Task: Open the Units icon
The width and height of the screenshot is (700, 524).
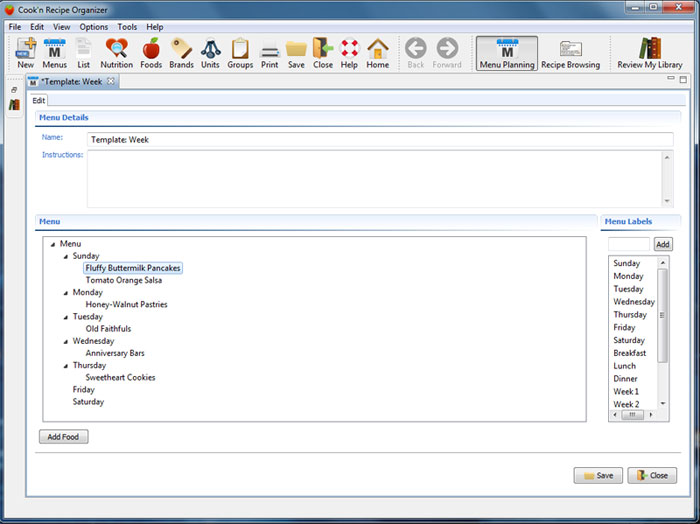Action: (x=210, y=53)
